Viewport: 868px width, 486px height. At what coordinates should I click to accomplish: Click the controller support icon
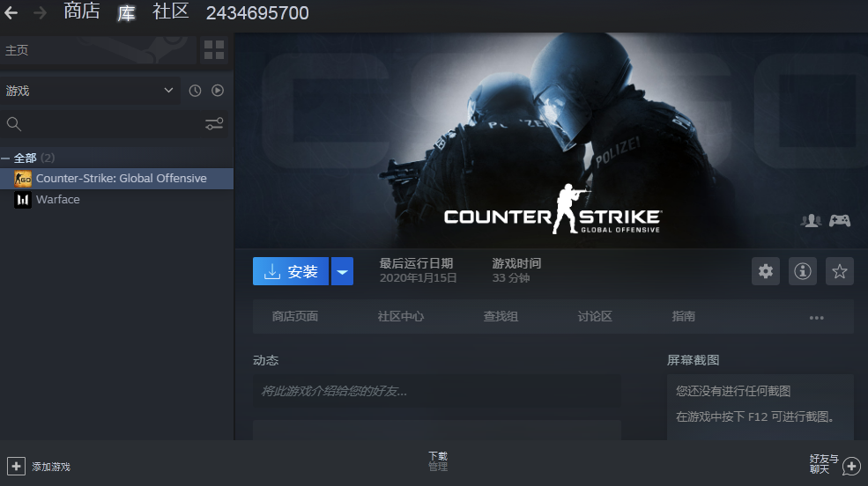click(840, 221)
